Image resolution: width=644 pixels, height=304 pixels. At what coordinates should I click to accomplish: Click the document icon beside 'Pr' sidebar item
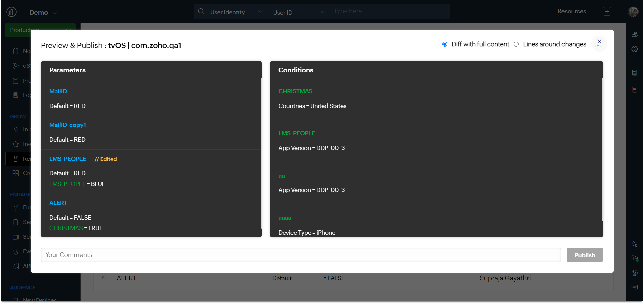pos(16,81)
